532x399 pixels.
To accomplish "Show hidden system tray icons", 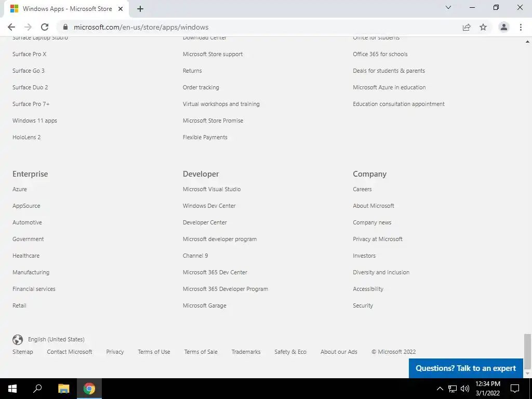I will coord(440,389).
